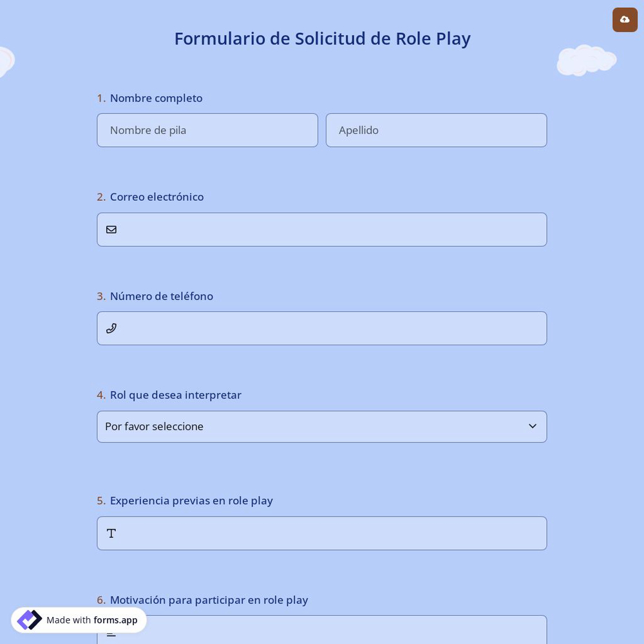Click the text-lines icon in the motivation field
644x644 pixels.
(111, 633)
